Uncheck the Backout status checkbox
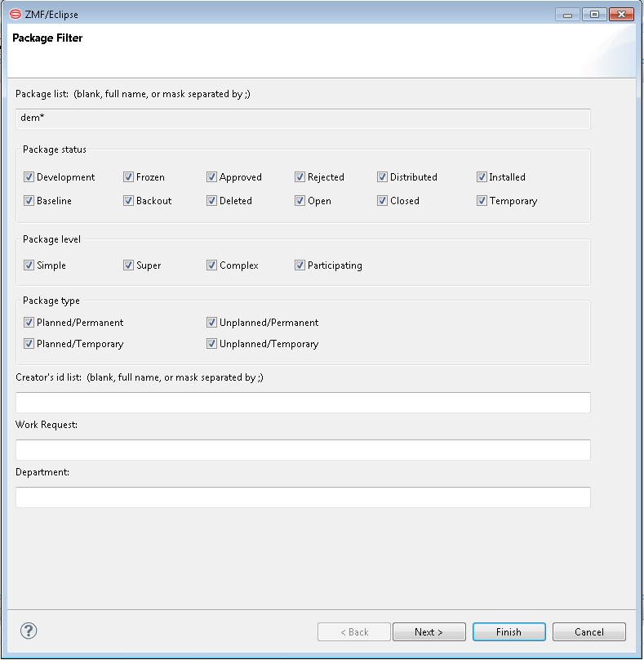This screenshot has width=644, height=660. pos(128,200)
